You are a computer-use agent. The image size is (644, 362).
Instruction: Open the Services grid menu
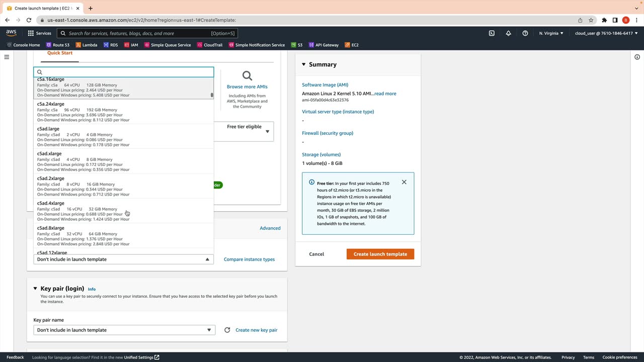[39, 33]
